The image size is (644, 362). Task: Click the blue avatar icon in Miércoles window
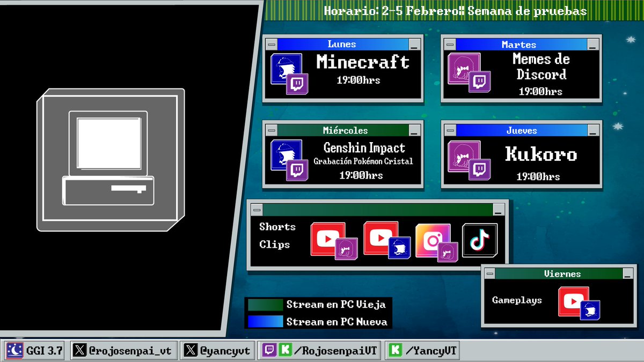(286, 155)
